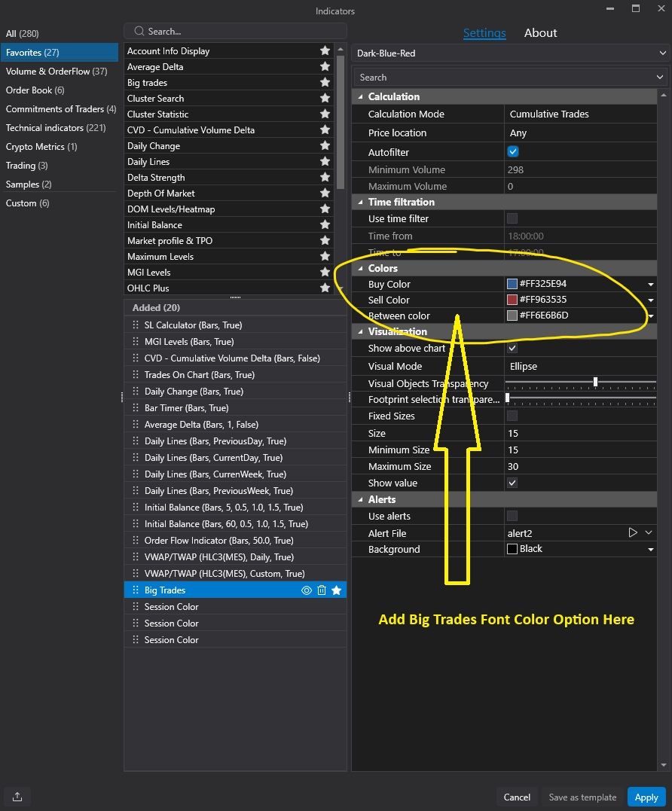Open the Settings tab

(484, 32)
